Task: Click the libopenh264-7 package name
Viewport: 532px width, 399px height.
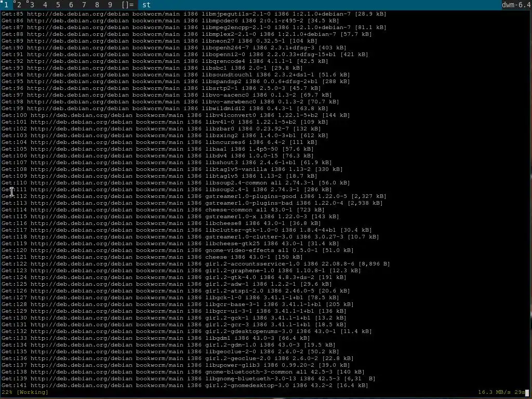Action: (225, 48)
